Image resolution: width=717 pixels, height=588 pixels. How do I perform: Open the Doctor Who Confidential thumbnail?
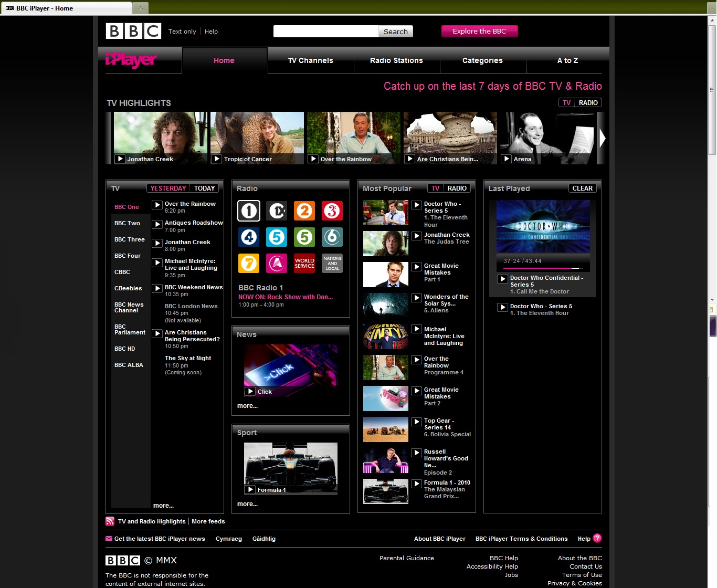[543, 227]
